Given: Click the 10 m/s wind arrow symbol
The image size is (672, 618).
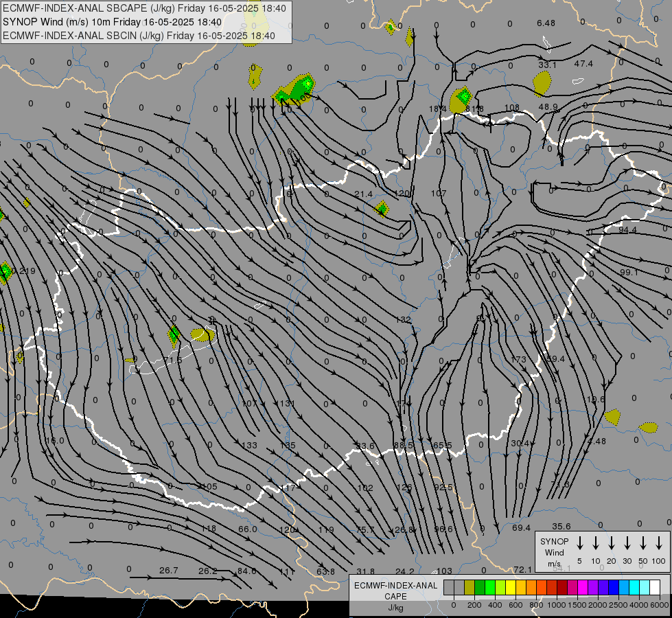Looking at the screenshot, I should click(596, 543).
